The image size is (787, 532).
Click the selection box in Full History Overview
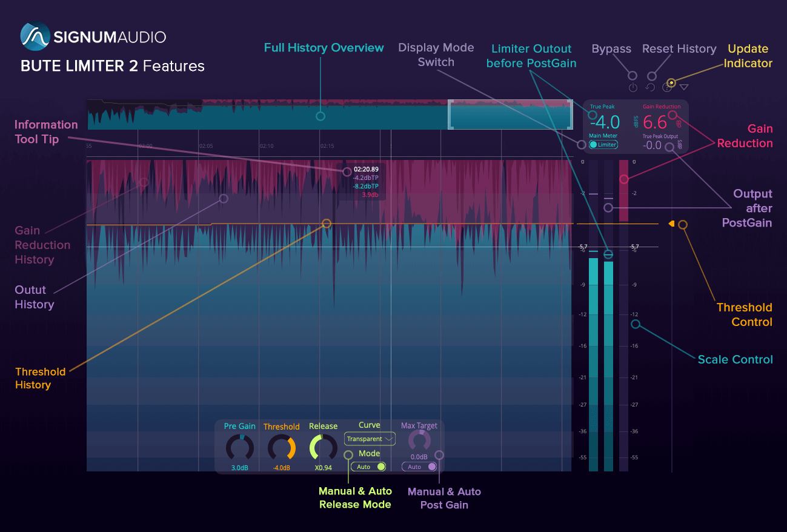pos(511,114)
